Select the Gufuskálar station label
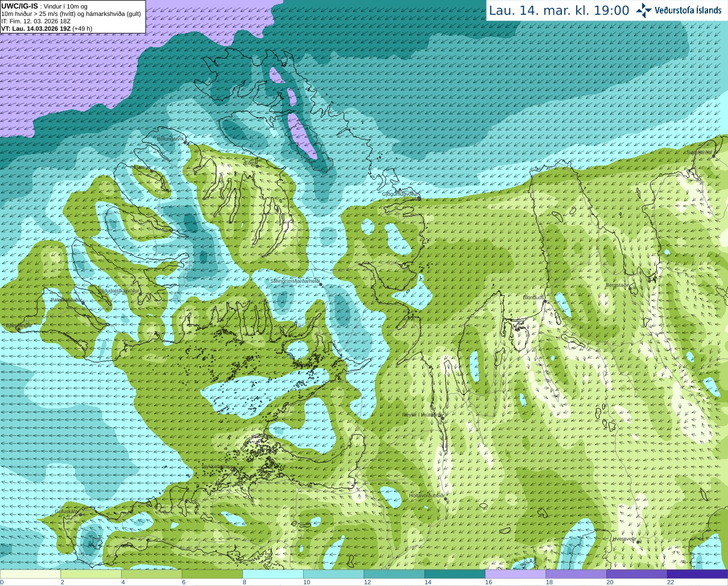The image size is (728, 586). pos(66,511)
